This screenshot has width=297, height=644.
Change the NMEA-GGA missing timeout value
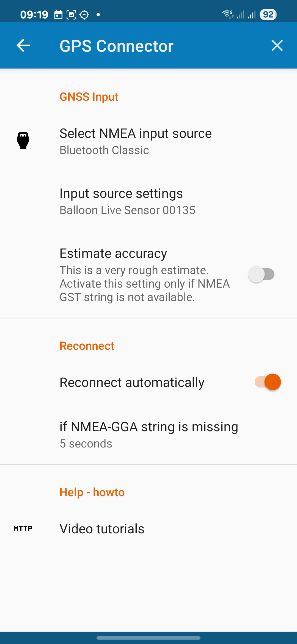pos(148,435)
